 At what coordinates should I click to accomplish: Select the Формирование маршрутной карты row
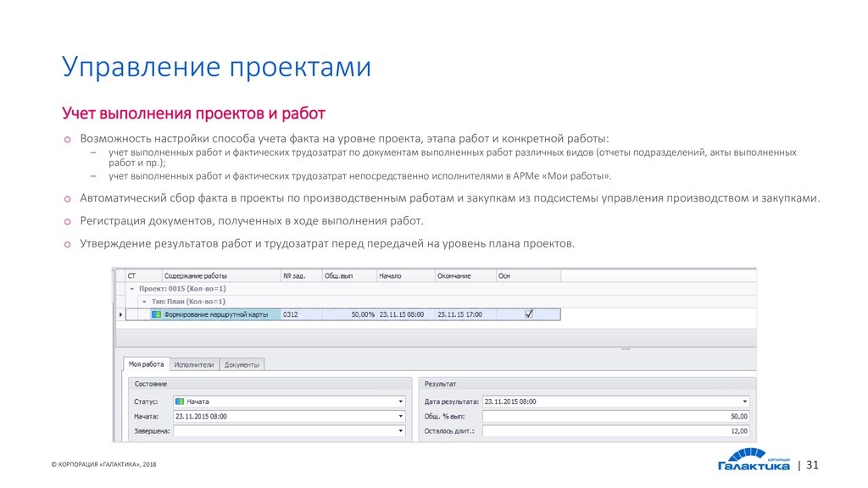point(343,314)
